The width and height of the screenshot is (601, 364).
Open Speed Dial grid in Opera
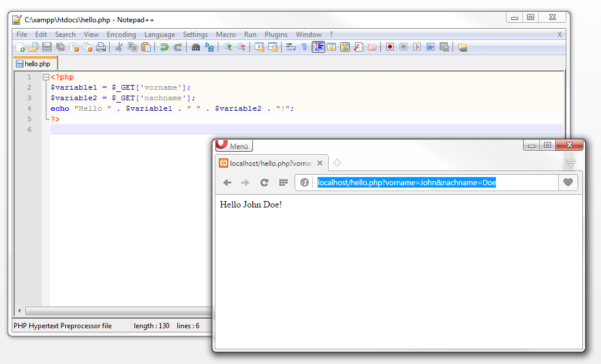(283, 182)
